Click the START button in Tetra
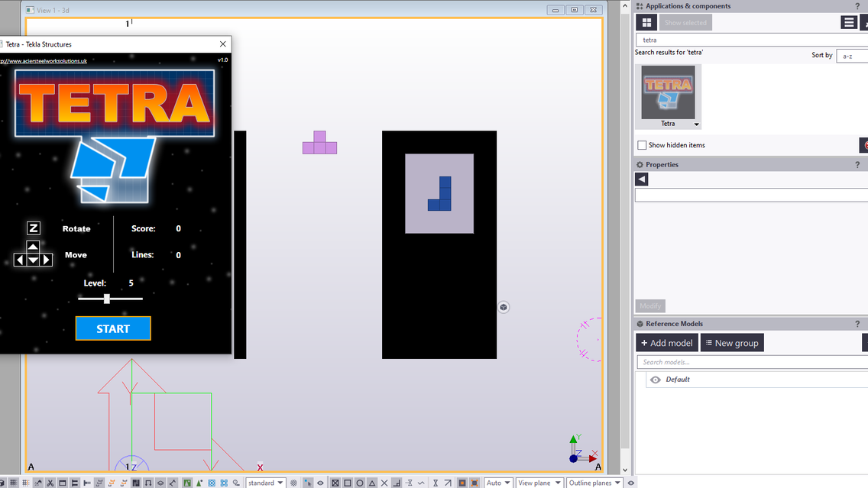868x488 pixels. (113, 328)
